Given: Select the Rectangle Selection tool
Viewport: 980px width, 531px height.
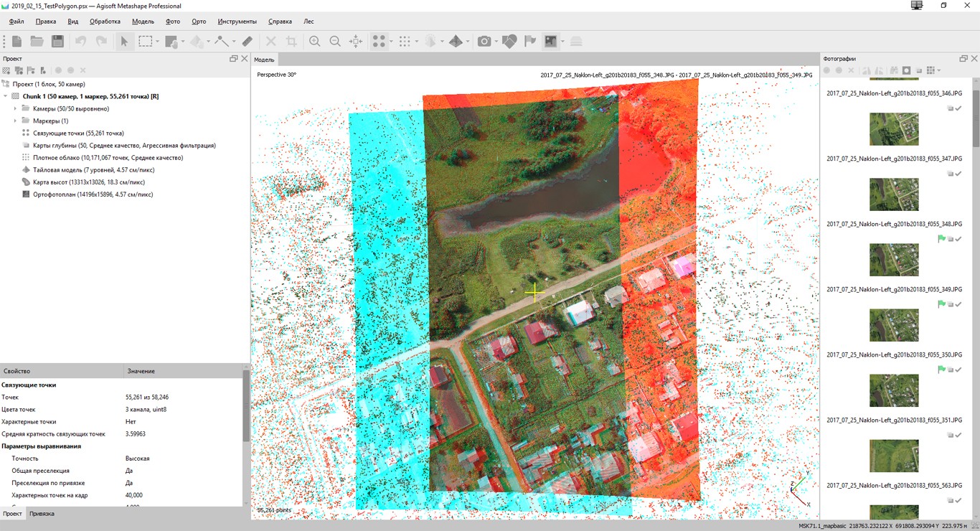Looking at the screenshot, I should point(146,42).
